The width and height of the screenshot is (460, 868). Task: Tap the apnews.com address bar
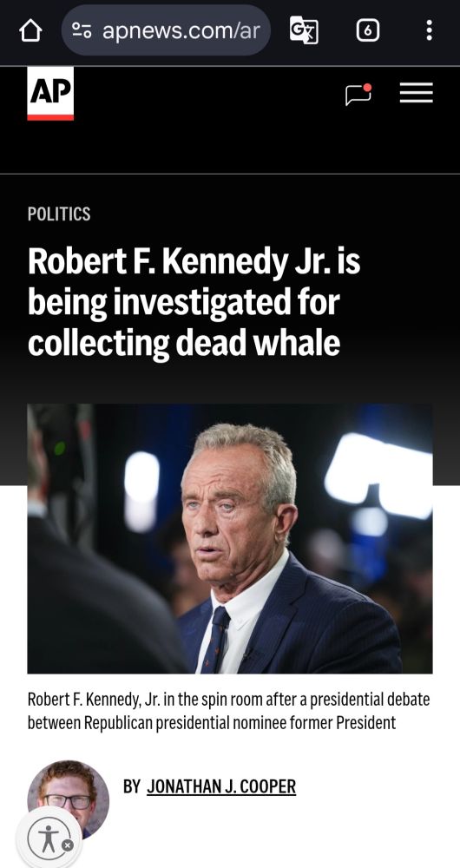click(x=166, y=30)
